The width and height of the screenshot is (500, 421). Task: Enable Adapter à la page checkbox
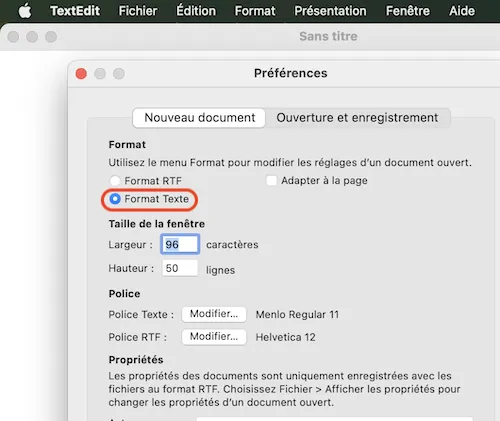272,180
